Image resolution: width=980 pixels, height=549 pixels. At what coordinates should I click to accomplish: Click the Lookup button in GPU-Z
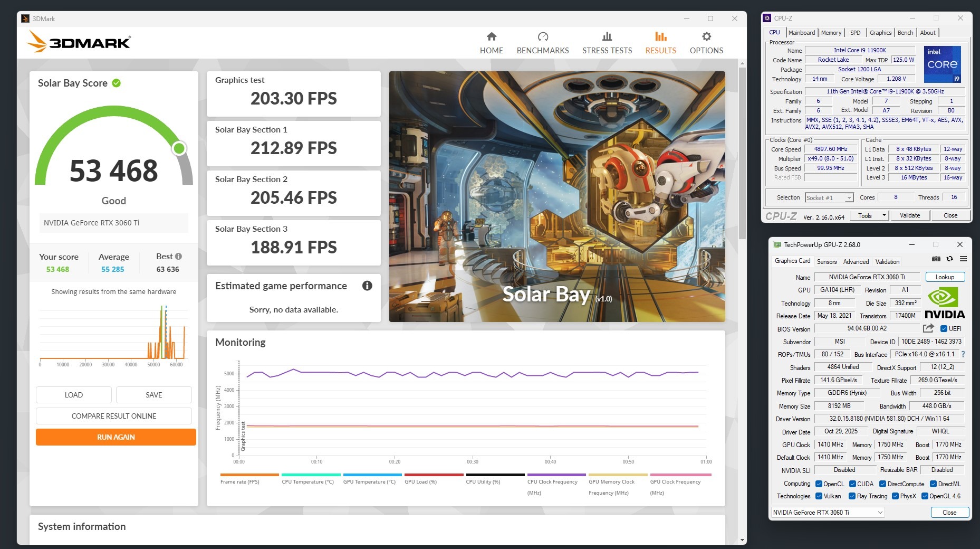(x=945, y=277)
